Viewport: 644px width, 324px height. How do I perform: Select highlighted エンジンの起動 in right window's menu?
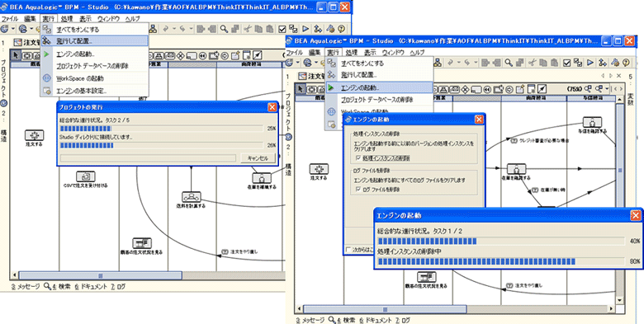[380, 87]
